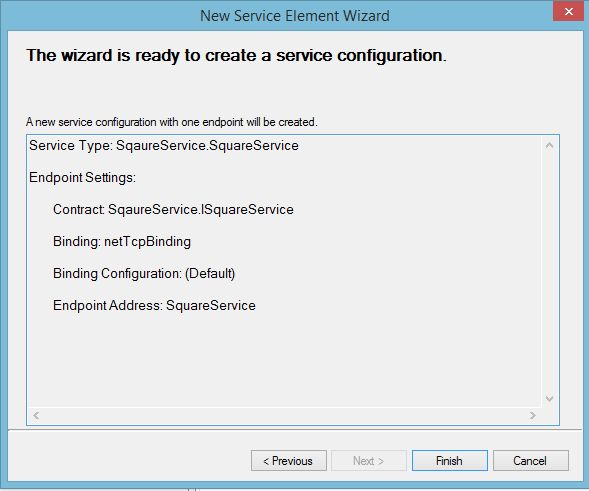
Task: Go back with the Previous button
Action: pyautogui.click(x=288, y=461)
